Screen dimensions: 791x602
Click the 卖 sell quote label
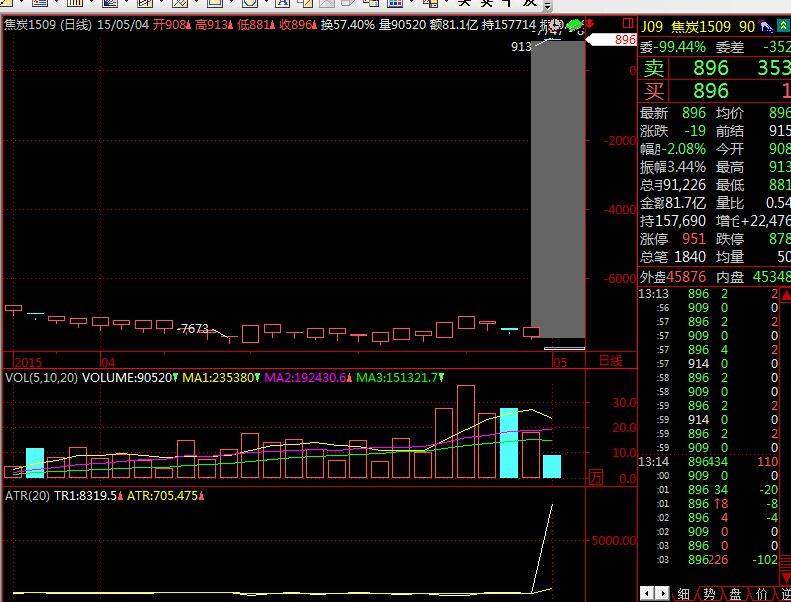(x=653, y=68)
